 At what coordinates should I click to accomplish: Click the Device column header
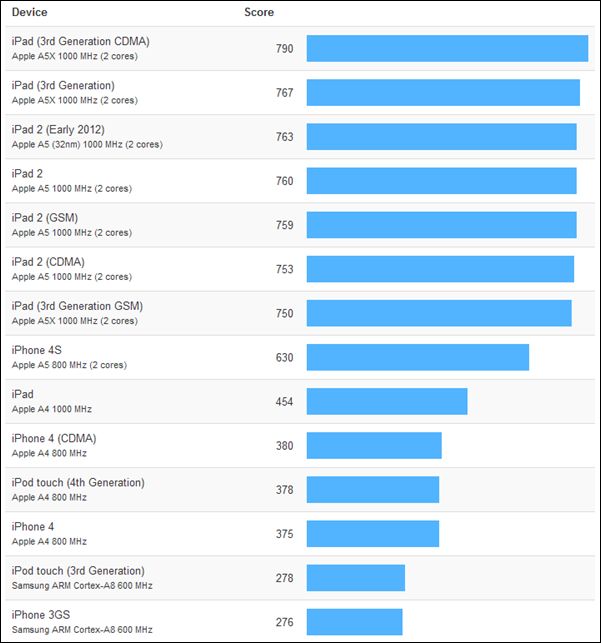pos(30,12)
